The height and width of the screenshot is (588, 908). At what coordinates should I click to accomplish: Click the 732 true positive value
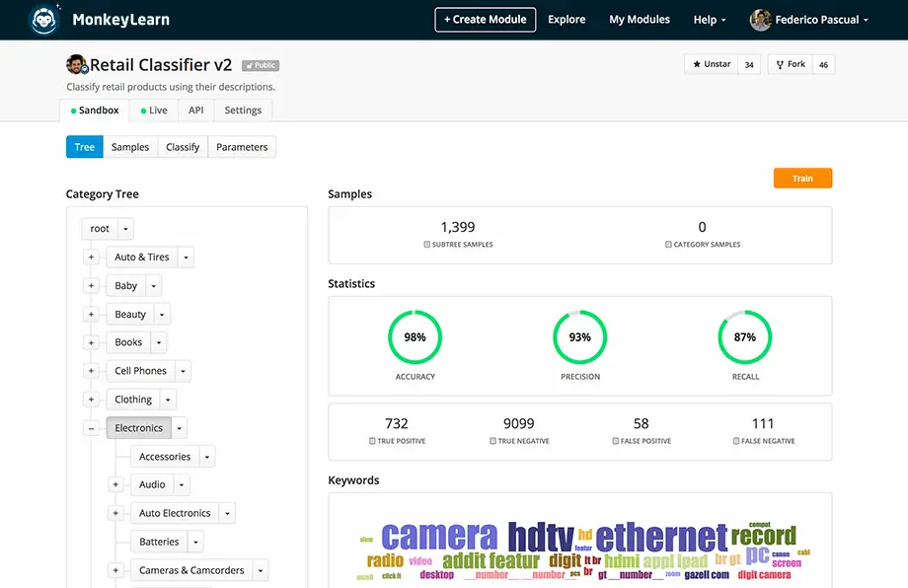[397, 423]
